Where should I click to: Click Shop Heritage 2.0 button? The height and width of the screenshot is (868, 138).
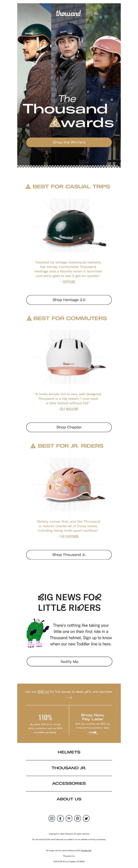coord(69,299)
